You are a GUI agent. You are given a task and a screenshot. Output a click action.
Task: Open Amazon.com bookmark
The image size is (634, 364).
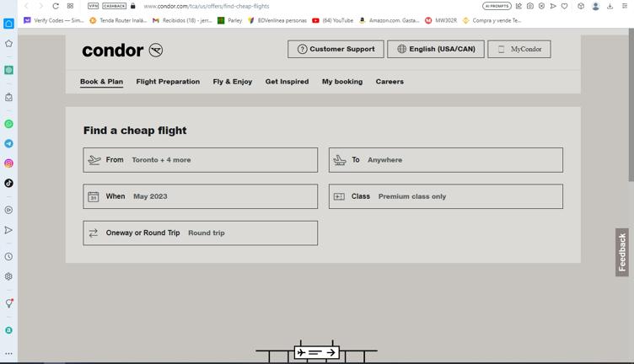point(389,20)
